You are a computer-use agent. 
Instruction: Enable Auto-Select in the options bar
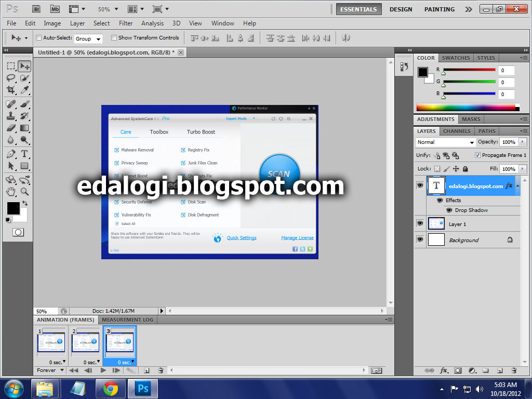coord(38,37)
